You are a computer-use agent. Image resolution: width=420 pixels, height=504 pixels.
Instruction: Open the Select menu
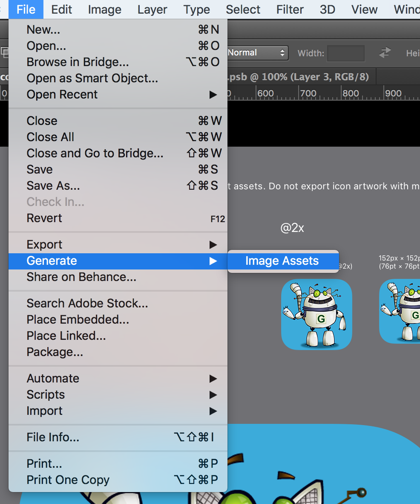(x=243, y=9)
